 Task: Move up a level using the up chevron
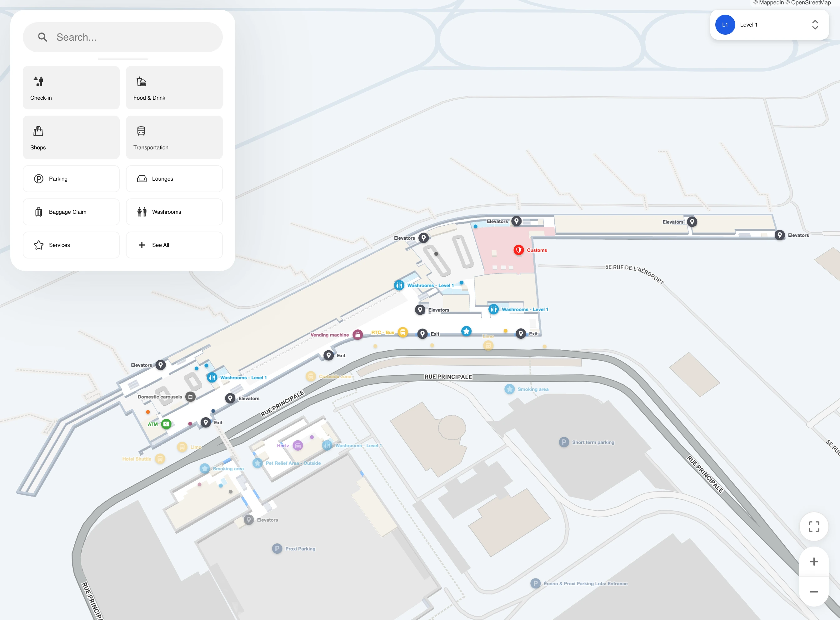click(815, 21)
